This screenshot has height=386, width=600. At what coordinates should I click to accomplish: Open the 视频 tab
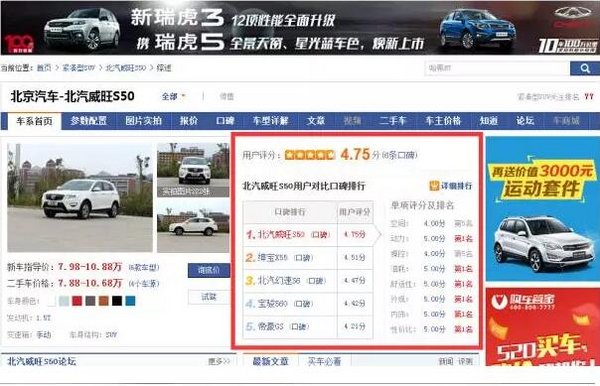coord(352,121)
